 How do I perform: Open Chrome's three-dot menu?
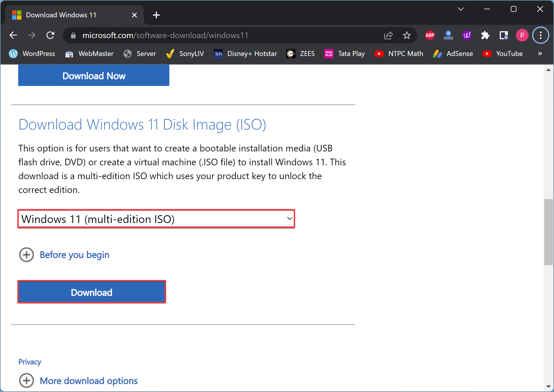(540, 35)
